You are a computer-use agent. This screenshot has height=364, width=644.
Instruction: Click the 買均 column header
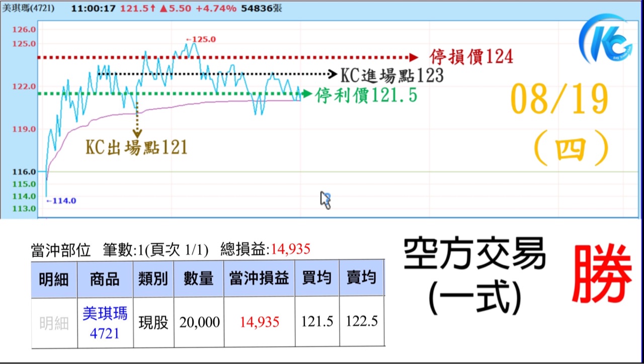point(317,279)
